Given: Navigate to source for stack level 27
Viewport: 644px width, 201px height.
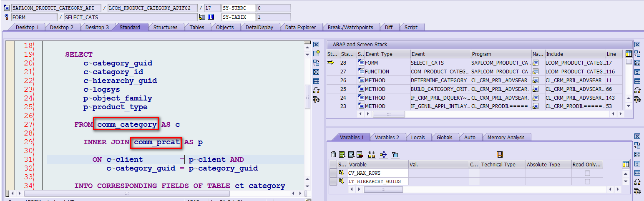Looking at the screenshot, I should (536, 72).
